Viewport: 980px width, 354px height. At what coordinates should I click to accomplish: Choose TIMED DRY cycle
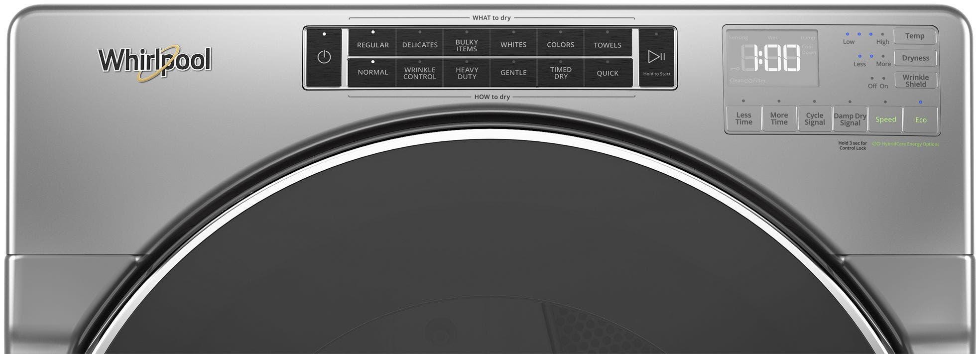[561, 73]
